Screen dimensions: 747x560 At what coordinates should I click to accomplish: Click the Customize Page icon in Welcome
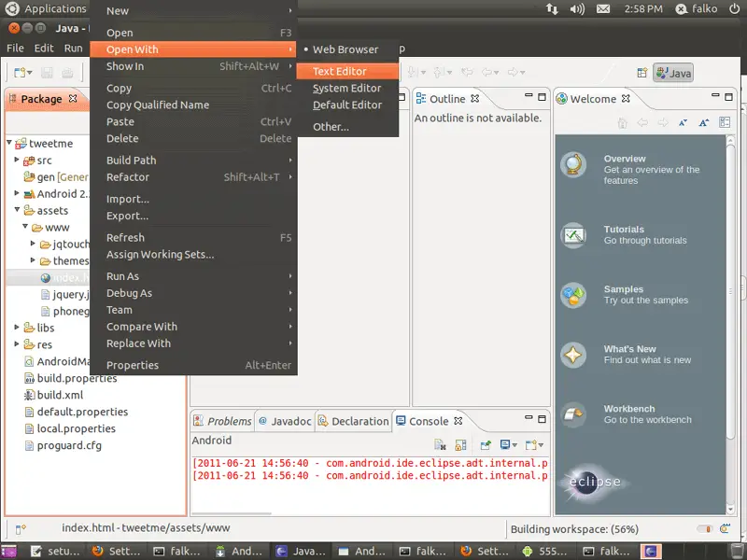click(725, 122)
